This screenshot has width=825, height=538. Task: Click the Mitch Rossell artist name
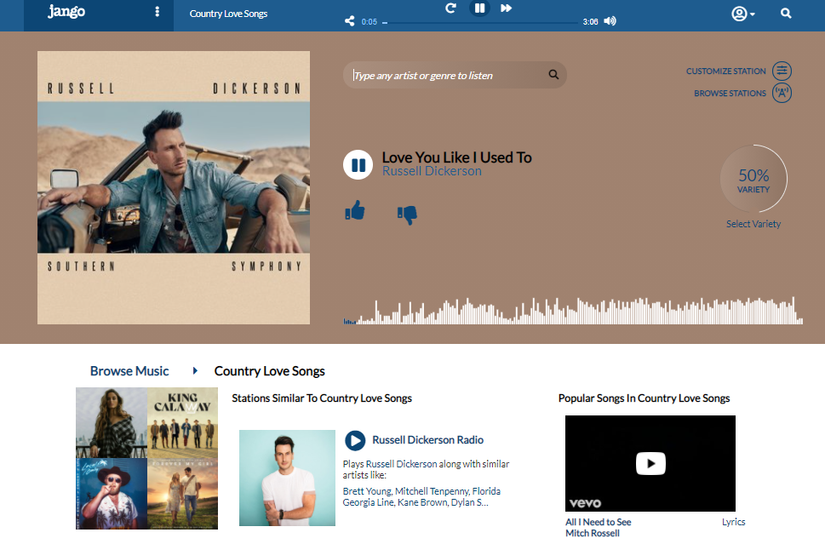click(592, 533)
